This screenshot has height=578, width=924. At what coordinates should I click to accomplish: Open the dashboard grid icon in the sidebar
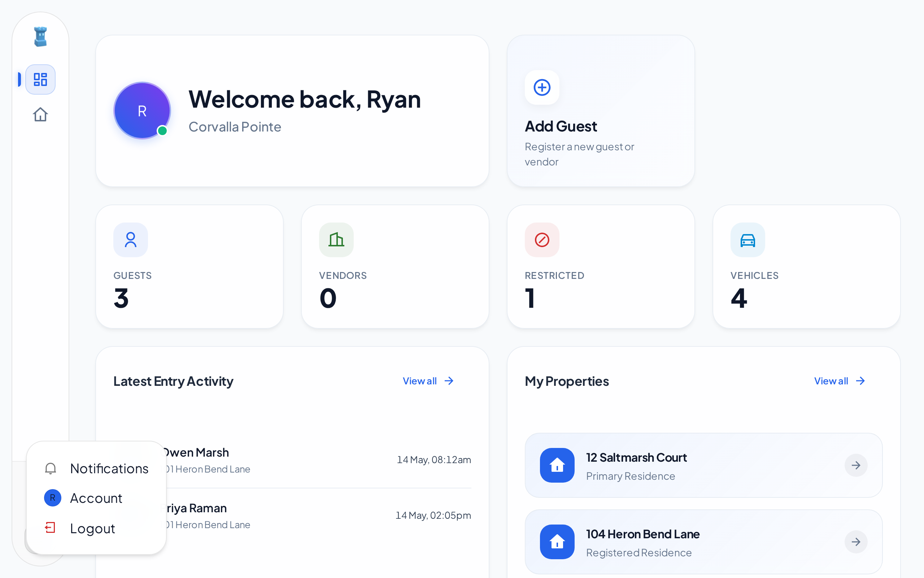pyautogui.click(x=40, y=79)
